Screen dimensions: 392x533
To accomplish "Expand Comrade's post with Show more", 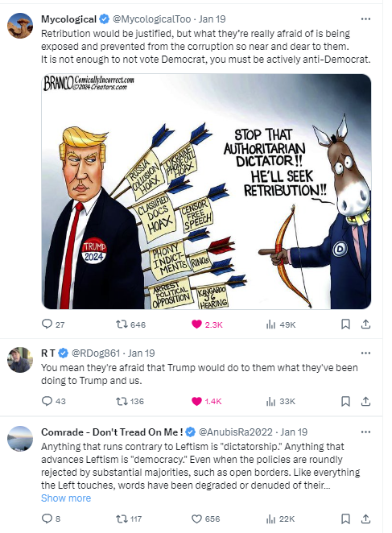I will [x=66, y=498].
